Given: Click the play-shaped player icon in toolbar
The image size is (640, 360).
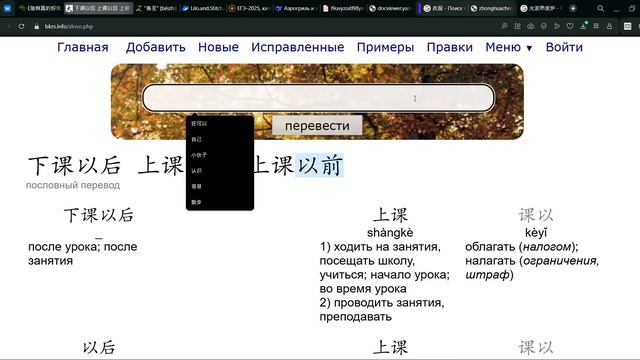Looking at the screenshot, I should click(557, 26).
